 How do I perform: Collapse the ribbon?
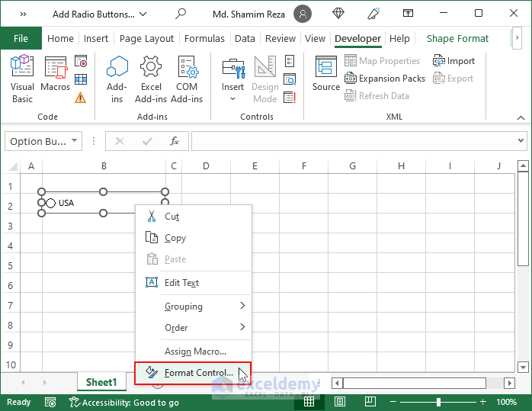tap(521, 117)
